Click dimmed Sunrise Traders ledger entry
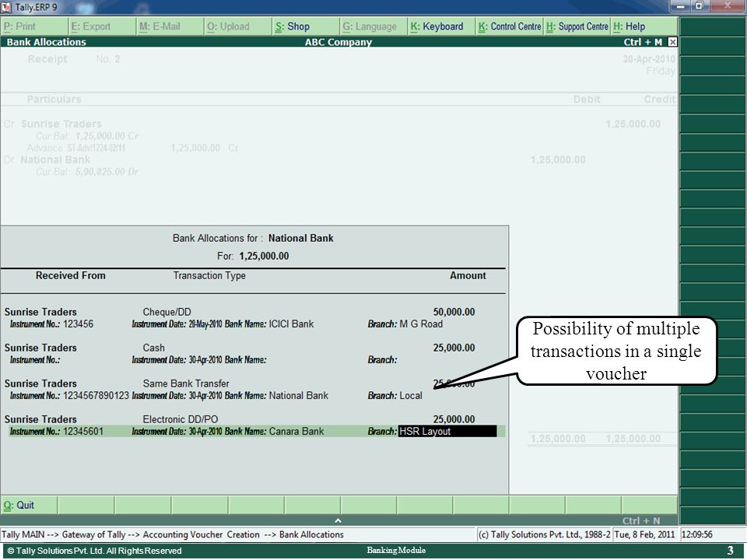 pyautogui.click(x=61, y=124)
